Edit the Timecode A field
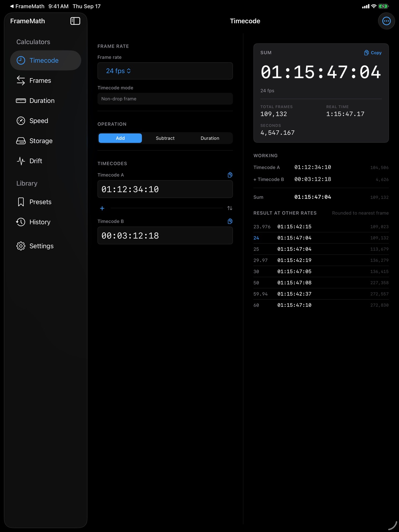399x532 pixels. (x=165, y=189)
